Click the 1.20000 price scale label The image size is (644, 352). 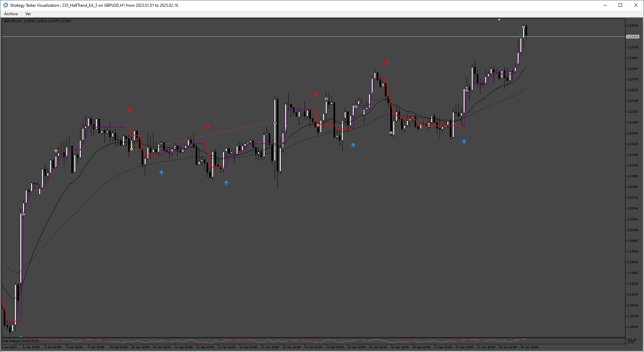(633, 241)
